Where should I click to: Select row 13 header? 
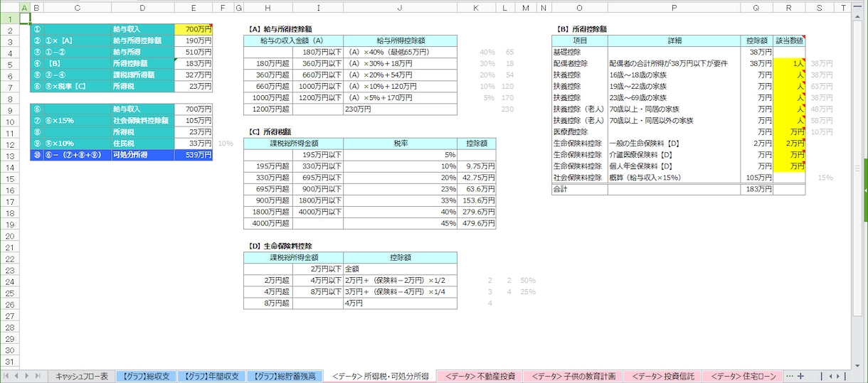pyautogui.click(x=11, y=154)
